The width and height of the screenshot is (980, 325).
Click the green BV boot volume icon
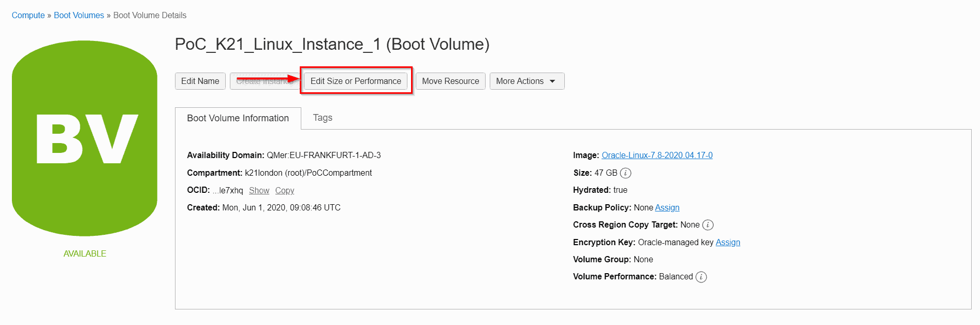click(84, 137)
